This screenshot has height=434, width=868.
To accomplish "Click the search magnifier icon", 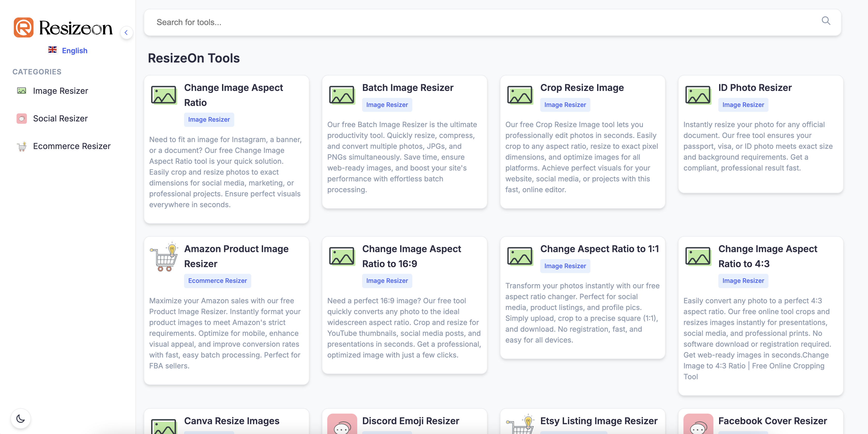I will (826, 21).
